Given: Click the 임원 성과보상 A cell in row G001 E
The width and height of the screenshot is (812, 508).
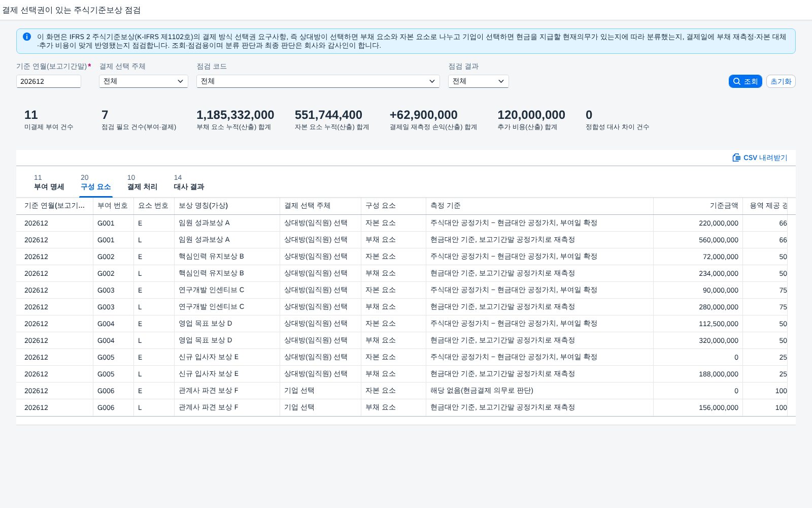Looking at the screenshot, I should [227, 223].
